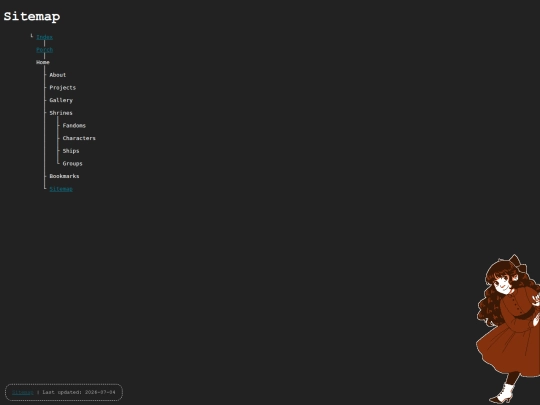540x405 pixels.
Task: Select the Groups entry under Shrines
Action: (x=72, y=164)
